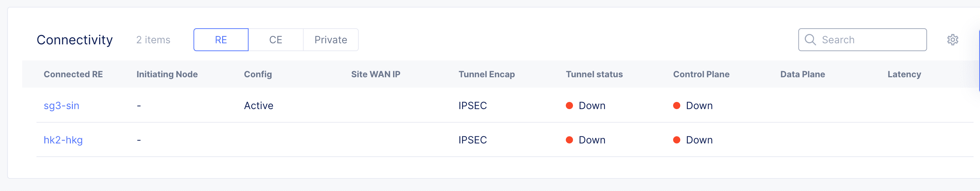Select the Private connectivity tab
The image size is (980, 191).
330,40
